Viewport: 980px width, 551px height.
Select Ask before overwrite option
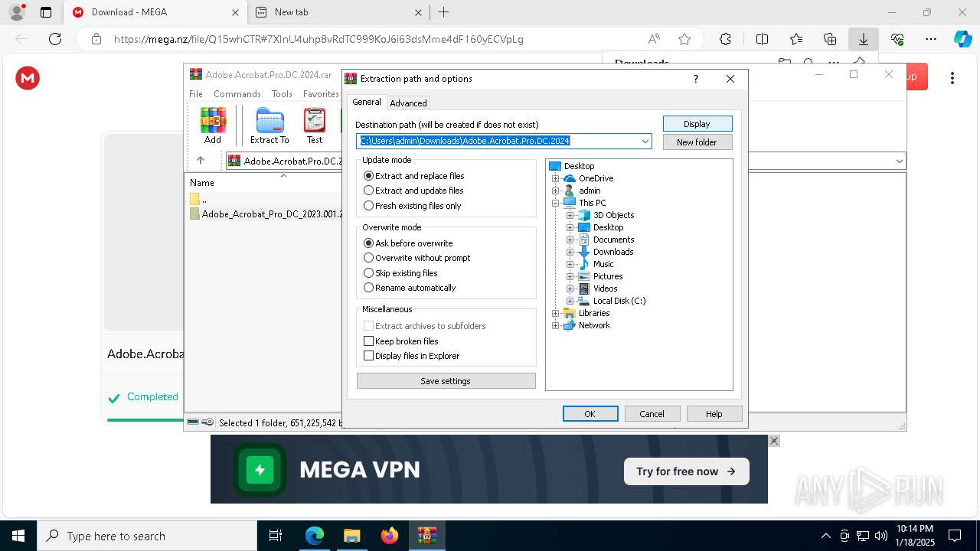[x=408, y=243]
